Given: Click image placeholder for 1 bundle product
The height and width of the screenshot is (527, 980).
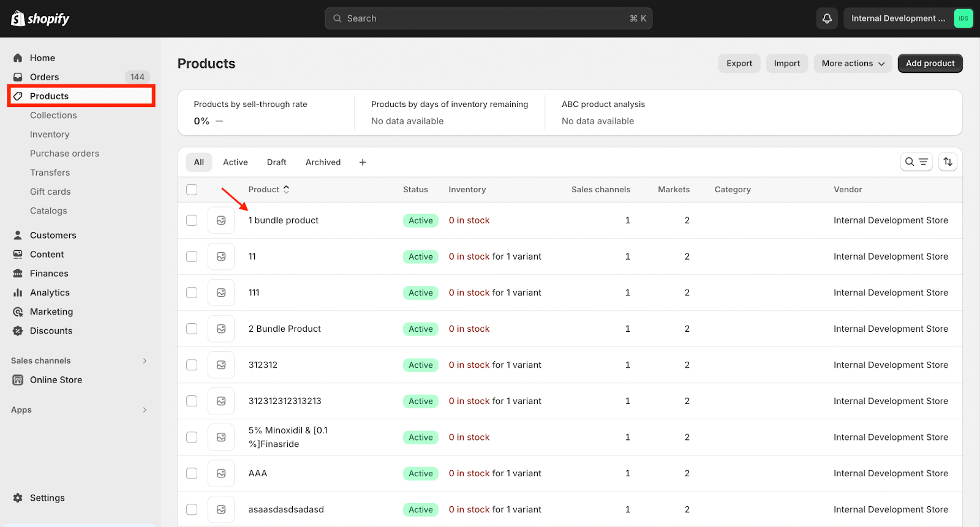Looking at the screenshot, I should pyautogui.click(x=221, y=220).
